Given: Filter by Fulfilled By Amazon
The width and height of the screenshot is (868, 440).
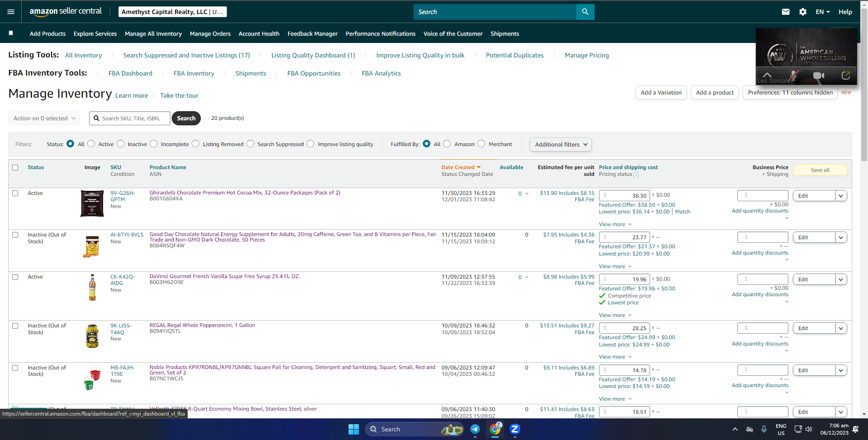Looking at the screenshot, I should tap(447, 144).
